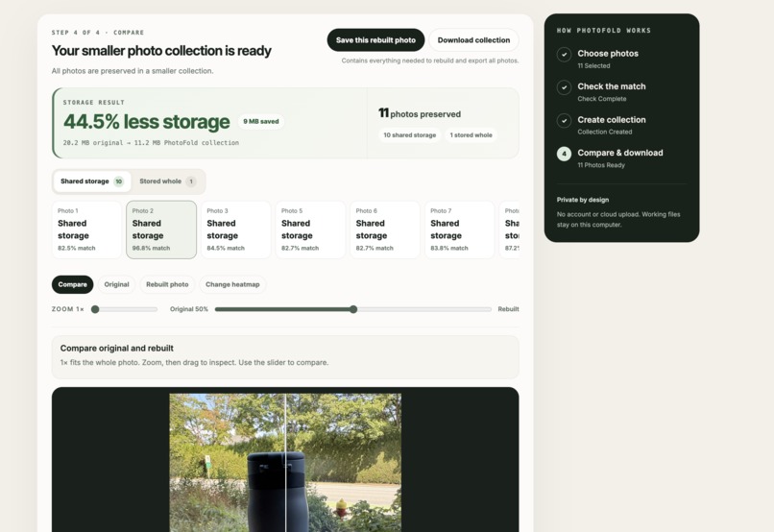Viewport: 774px width, 532px height.
Task: Click the photo preview image
Action: click(285, 463)
